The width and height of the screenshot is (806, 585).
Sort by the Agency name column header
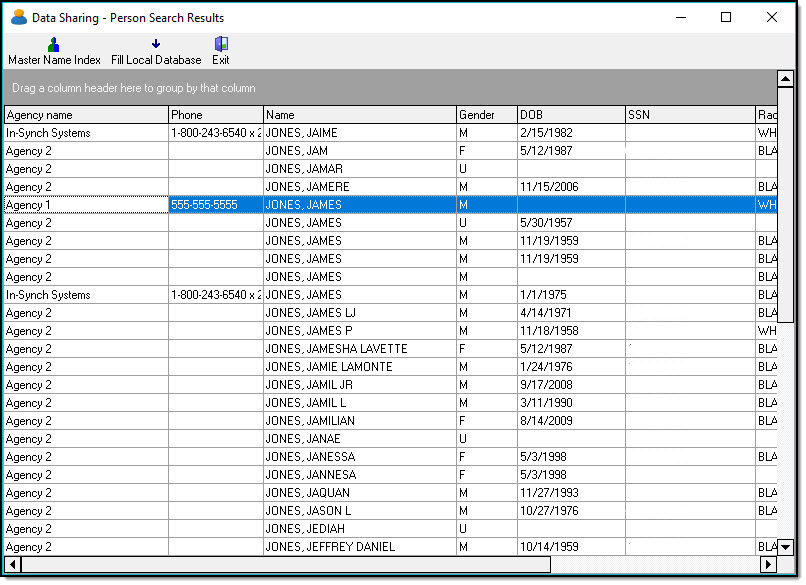pyautogui.click(x=86, y=115)
